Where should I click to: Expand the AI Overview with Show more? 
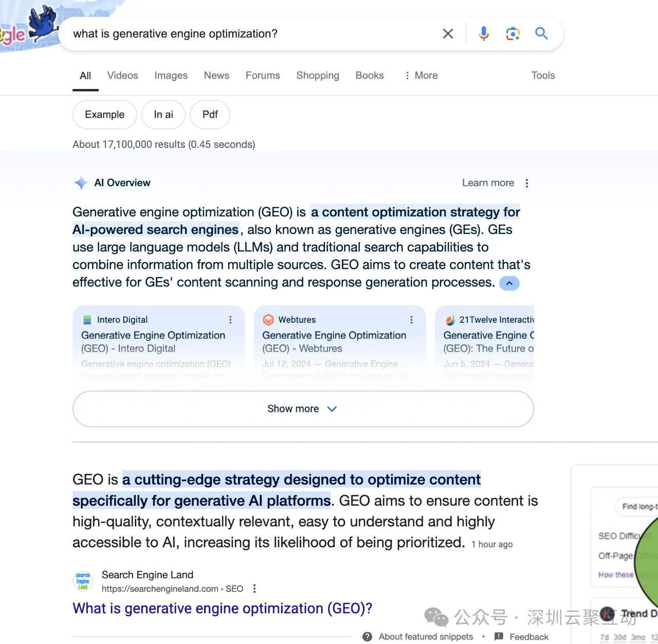pos(303,409)
